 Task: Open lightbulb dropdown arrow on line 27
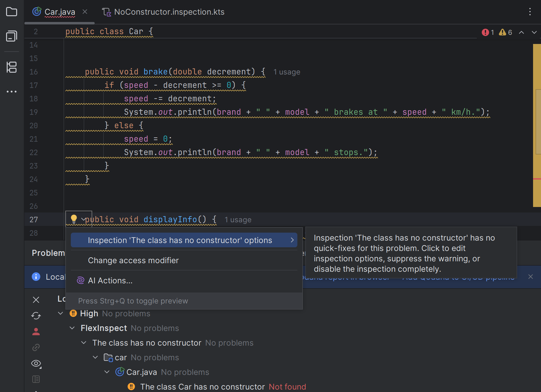tap(83, 219)
